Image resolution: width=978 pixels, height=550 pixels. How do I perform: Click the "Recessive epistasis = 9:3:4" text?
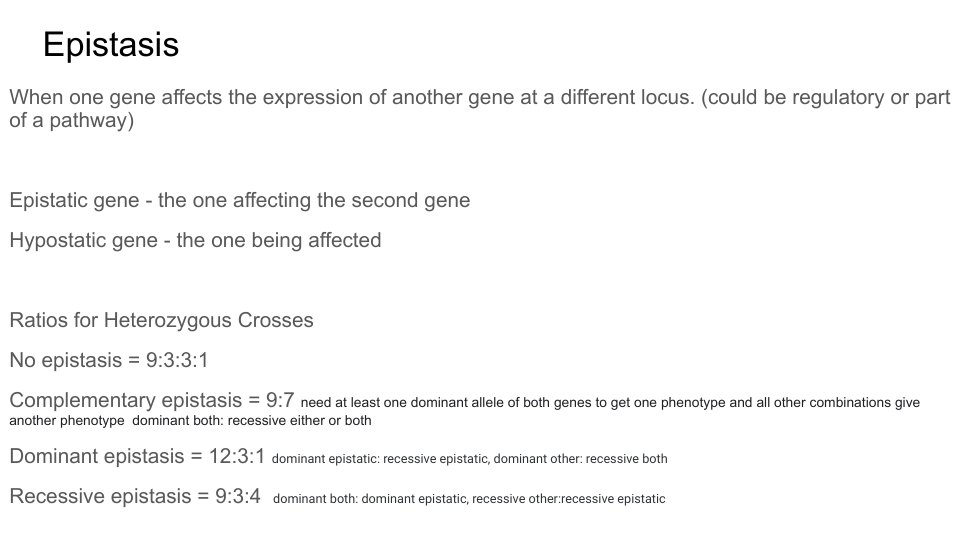pos(135,497)
